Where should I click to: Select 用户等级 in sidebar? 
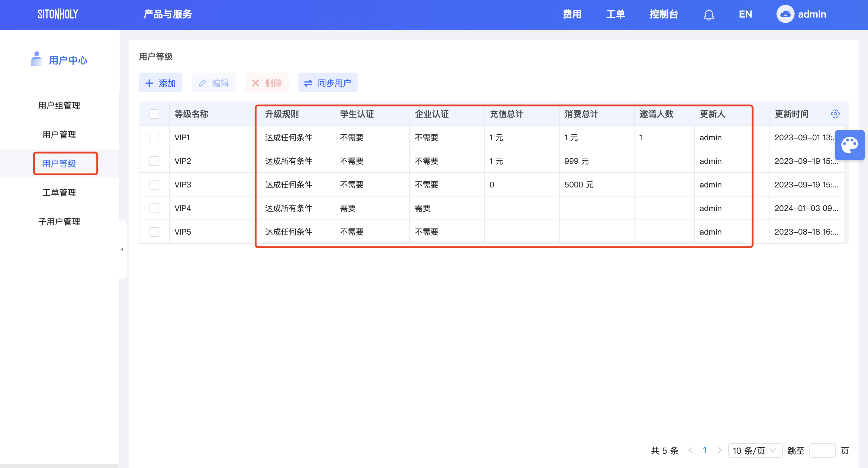[59, 164]
